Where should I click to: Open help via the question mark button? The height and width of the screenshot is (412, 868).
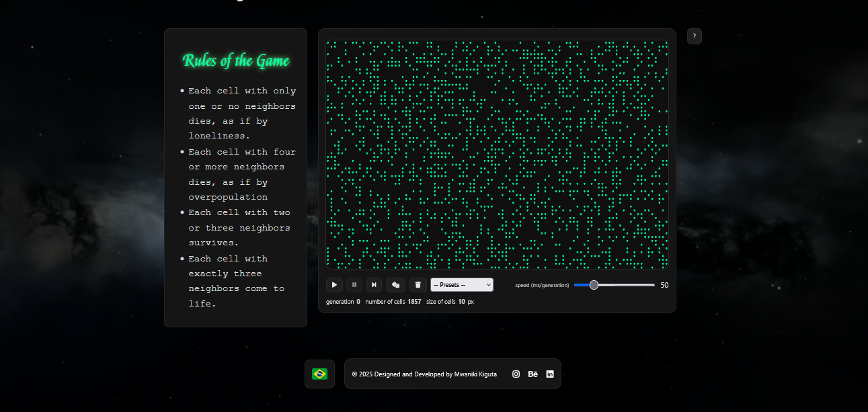(694, 36)
